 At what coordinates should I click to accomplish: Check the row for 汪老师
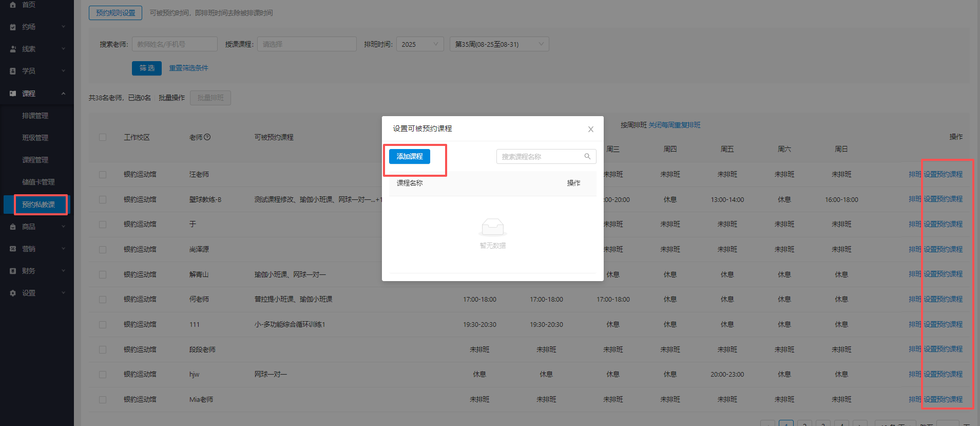(103, 175)
